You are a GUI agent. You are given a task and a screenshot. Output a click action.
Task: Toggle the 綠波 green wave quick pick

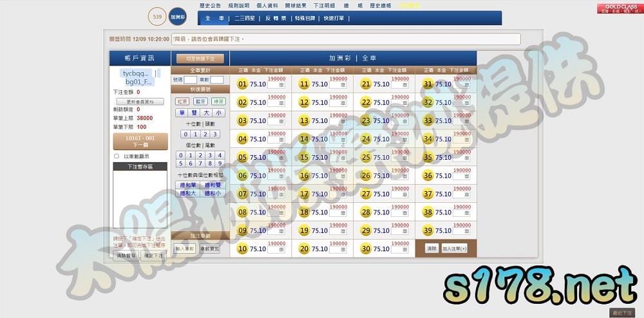pyautogui.click(x=218, y=101)
